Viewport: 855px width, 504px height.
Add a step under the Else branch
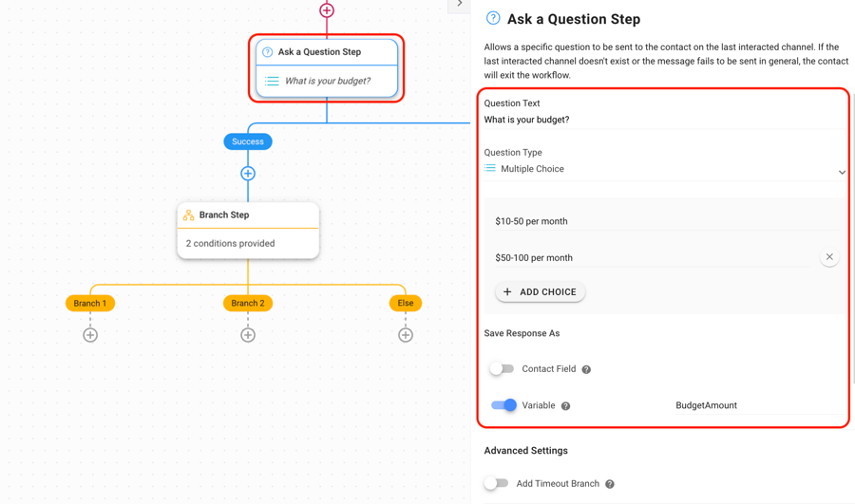point(406,335)
